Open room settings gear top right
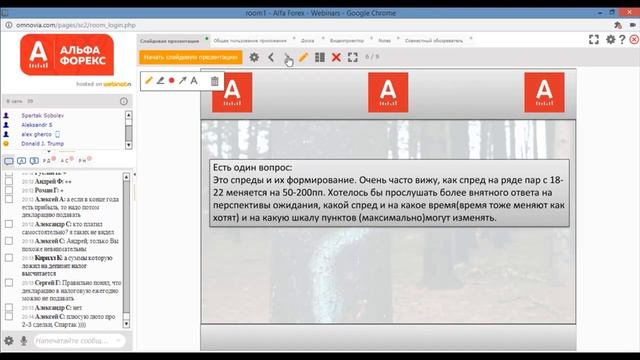The height and width of the screenshot is (360, 640). click(x=611, y=40)
